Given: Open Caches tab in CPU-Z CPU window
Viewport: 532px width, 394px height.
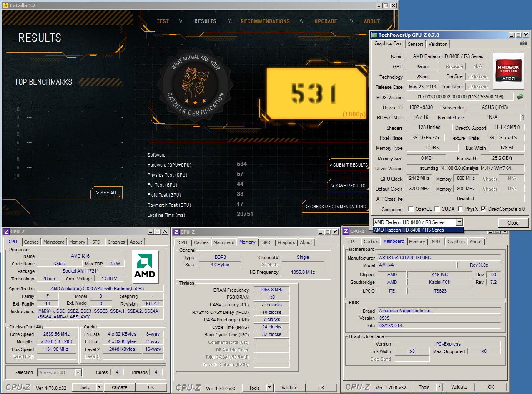Looking at the screenshot, I should [x=31, y=242].
